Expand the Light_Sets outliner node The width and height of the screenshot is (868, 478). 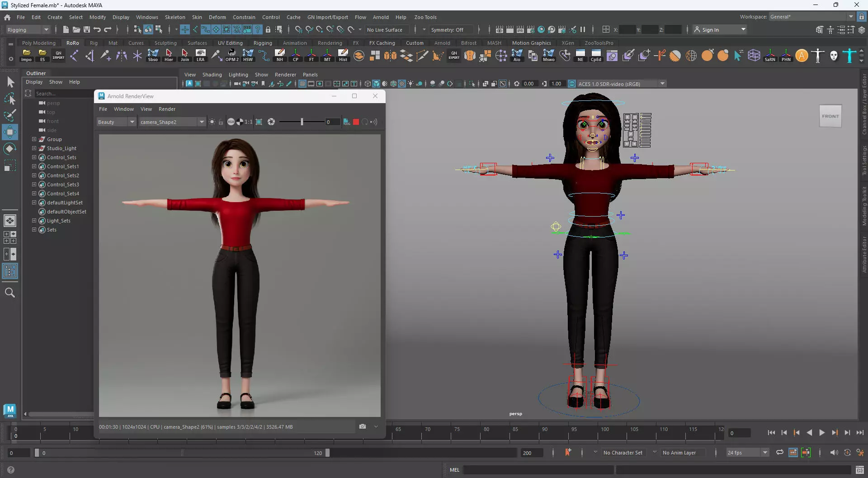[x=34, y=221]
